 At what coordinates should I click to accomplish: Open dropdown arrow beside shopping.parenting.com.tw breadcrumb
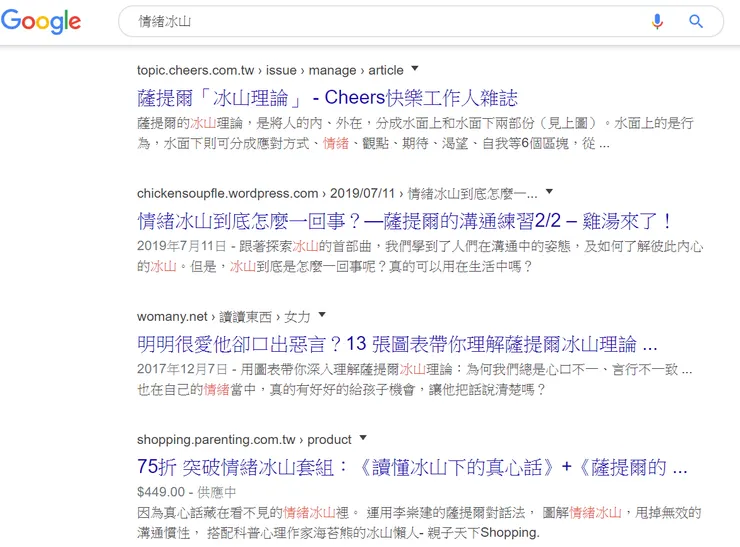click(363, 438)
